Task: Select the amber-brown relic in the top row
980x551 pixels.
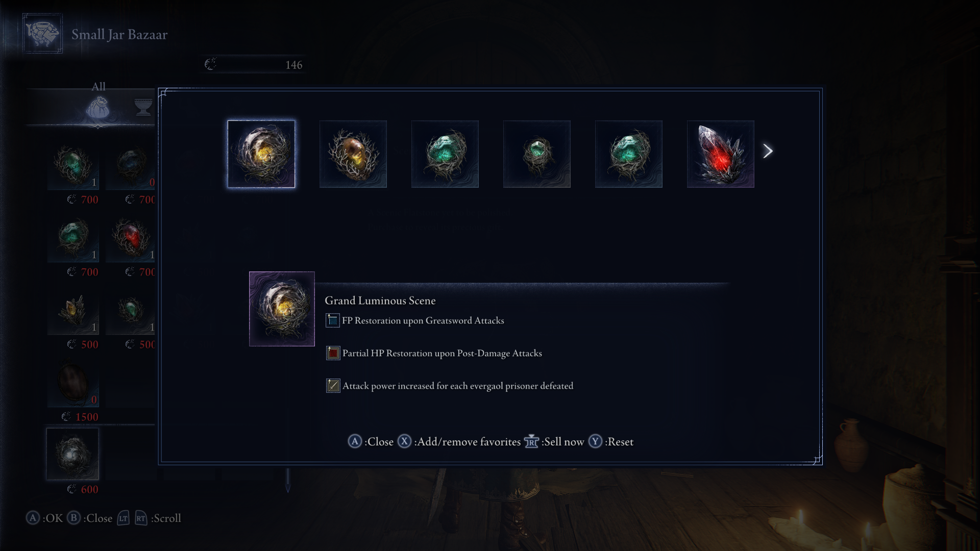Action: 353,154
